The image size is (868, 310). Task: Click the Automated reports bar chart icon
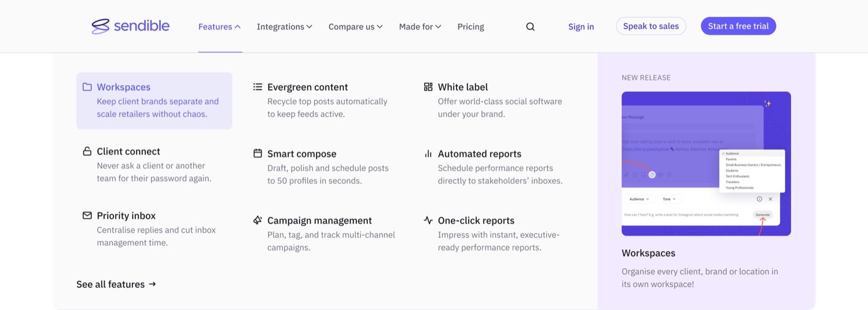click(x=428, y=153)
